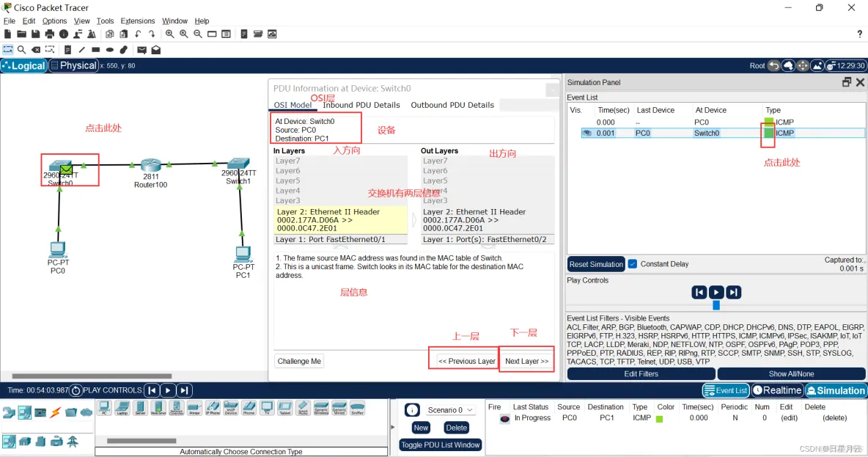Undock the Simulation Panel with the float icon
This screenshot has width=868, height=457.
pos(847,82)
